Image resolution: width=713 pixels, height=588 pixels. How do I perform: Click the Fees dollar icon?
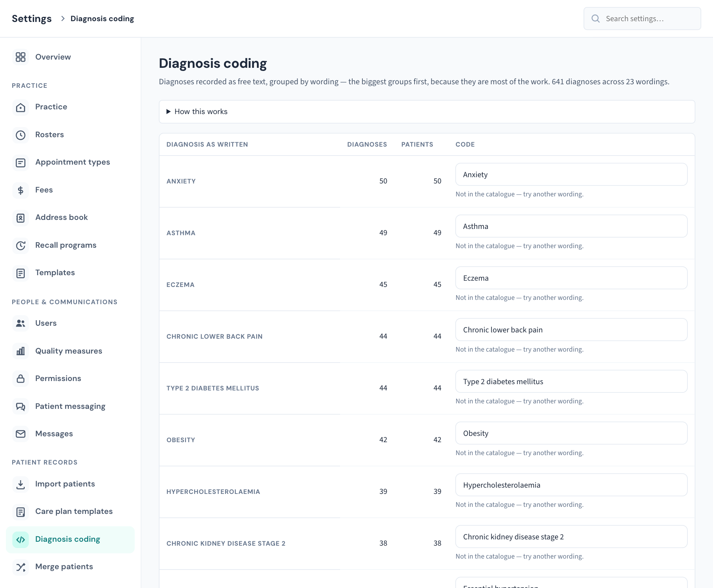(x=20, y=190)
